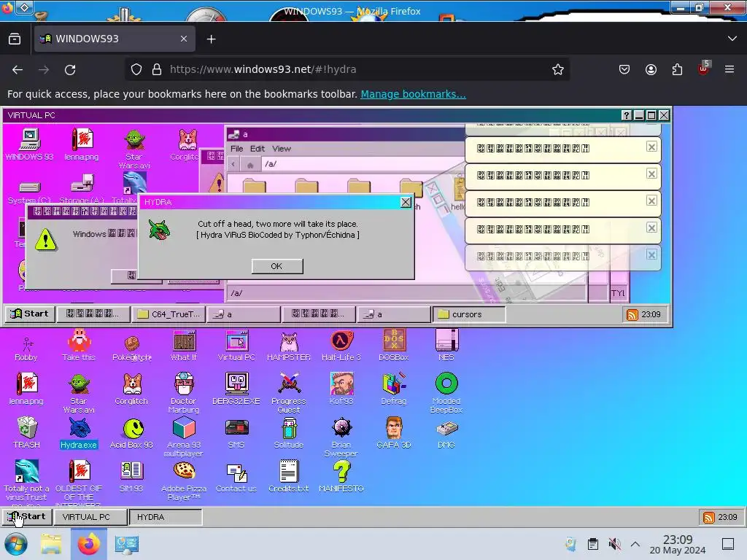747x560 pixels.
Task: Open View menu in the 'a' window
Action: [x=282, y=149]
